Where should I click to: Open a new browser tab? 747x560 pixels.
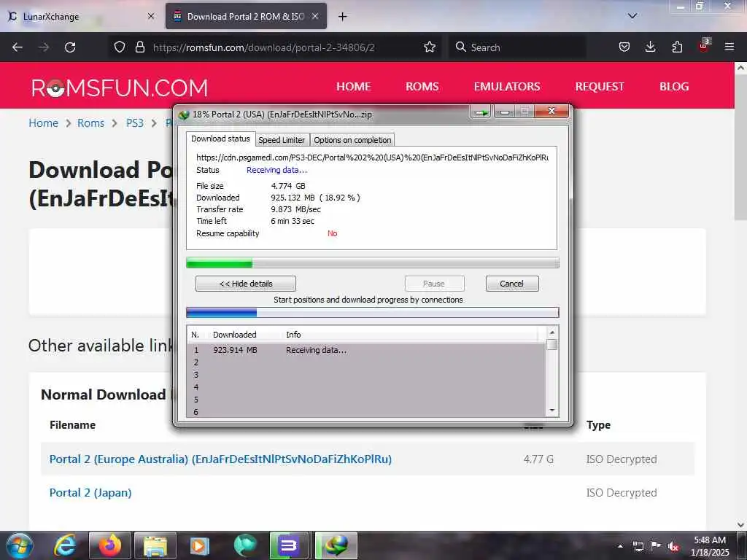343,17
